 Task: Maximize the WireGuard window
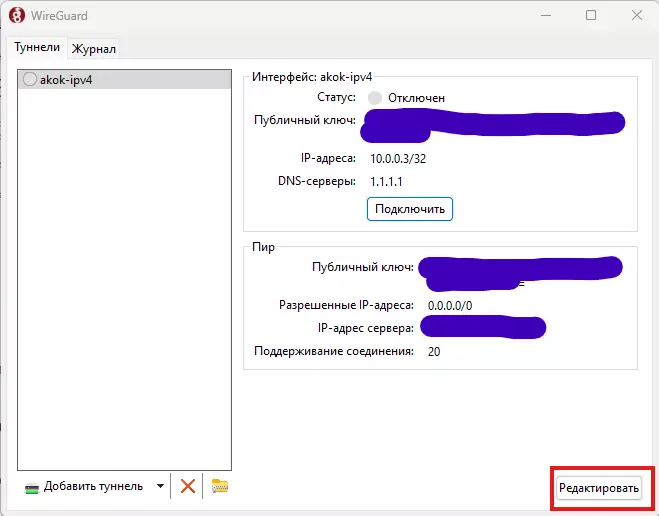tap(591, 16)
